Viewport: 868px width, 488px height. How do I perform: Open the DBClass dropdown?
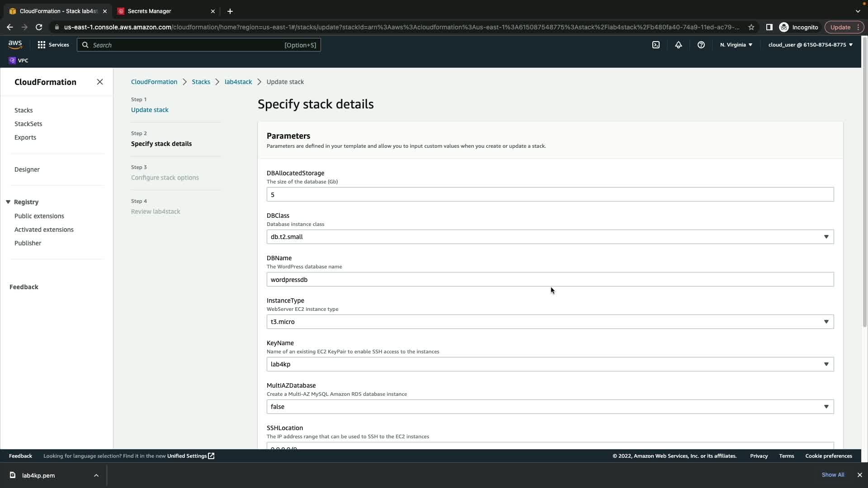550,237
